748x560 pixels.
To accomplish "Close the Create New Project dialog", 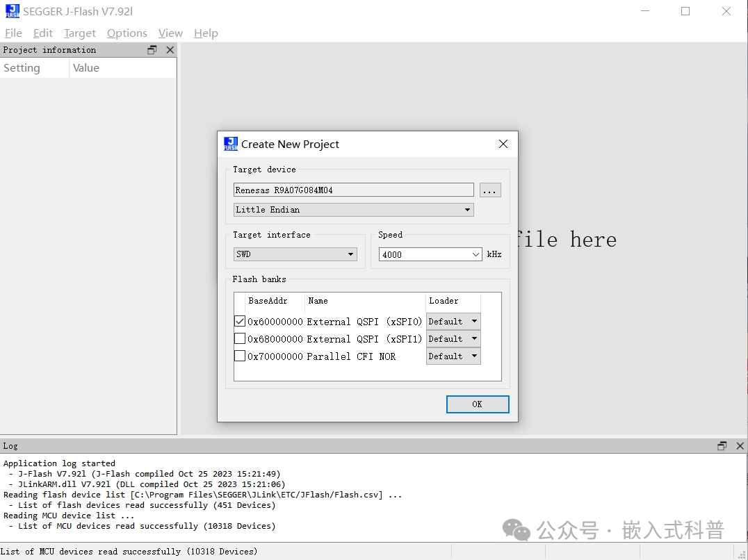I will coord(503,144).
